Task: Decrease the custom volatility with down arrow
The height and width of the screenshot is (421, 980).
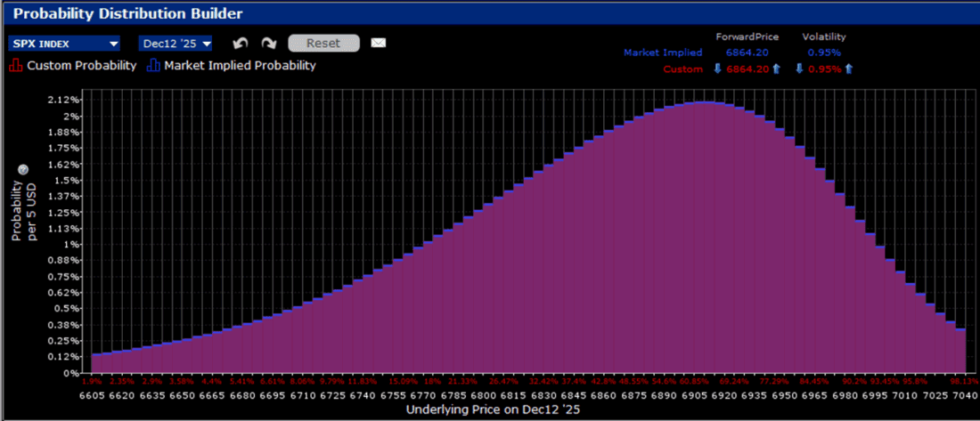Action: point(799,69)
